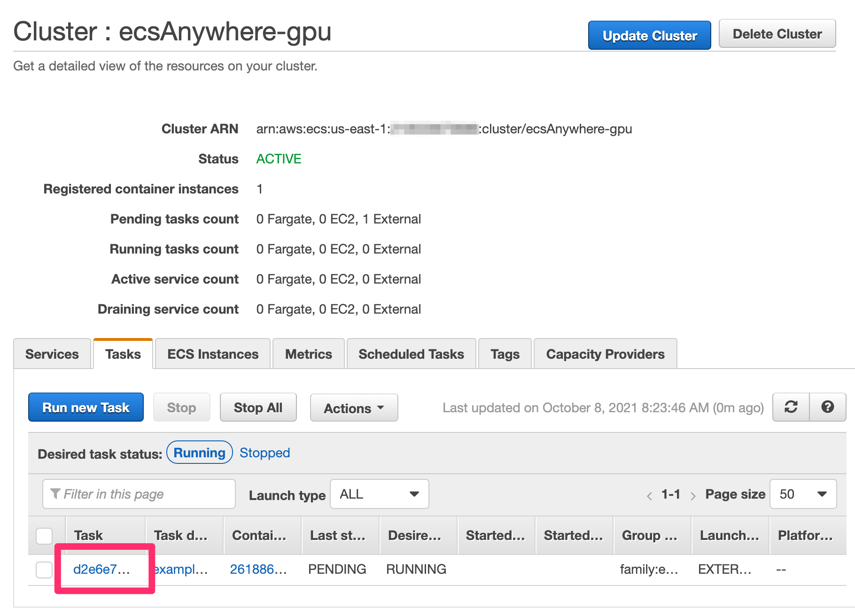View the Tags tab
The image size is (855, 616).
click(505, 354)
